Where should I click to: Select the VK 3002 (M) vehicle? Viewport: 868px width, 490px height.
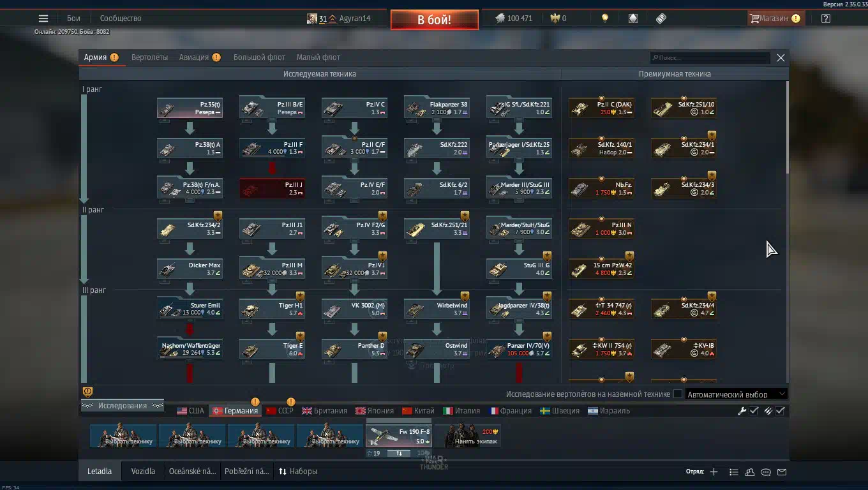[354, 309]
